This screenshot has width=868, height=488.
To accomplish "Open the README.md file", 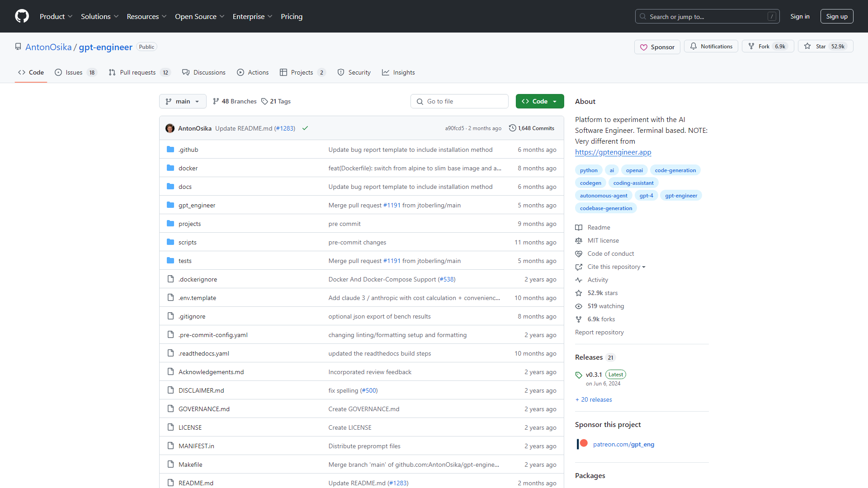I will [196, 483].
